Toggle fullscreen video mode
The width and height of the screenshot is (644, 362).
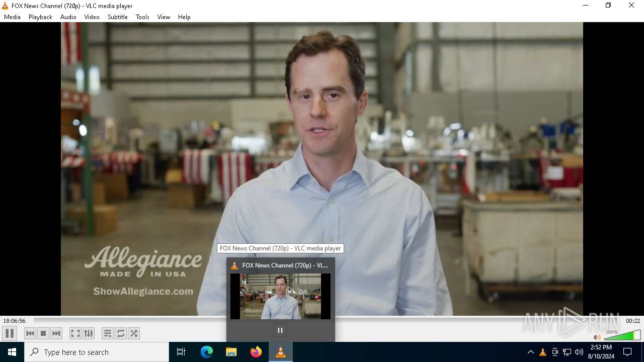pos(75,333)
